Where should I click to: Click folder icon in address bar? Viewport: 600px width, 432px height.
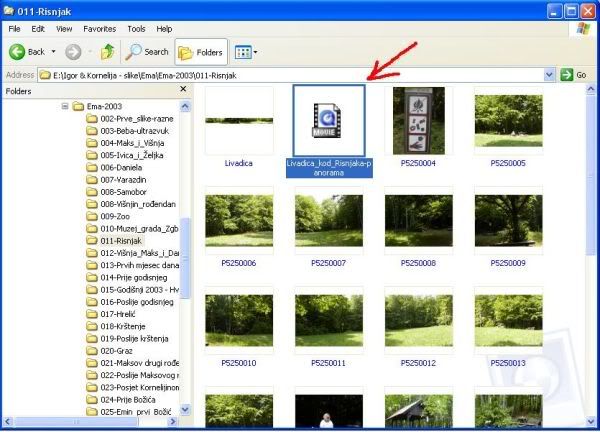(45, 75)
